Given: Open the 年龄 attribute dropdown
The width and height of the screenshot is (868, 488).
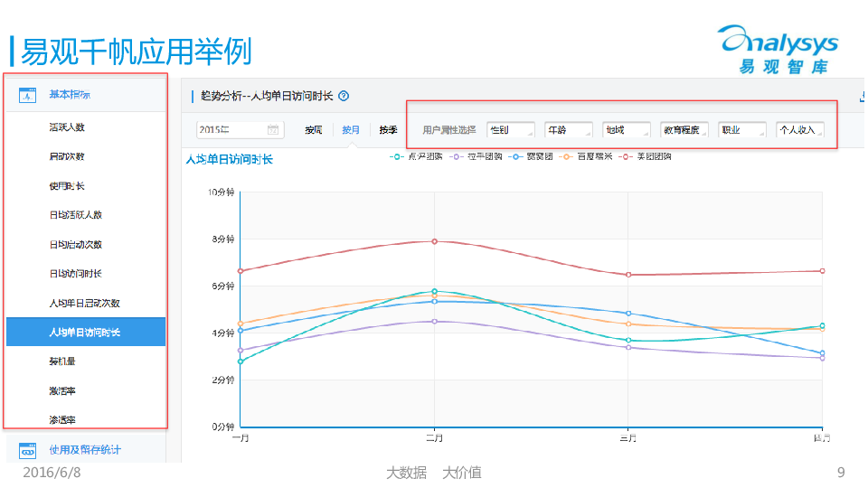Looking at the screenshot, I should (568, 130).
